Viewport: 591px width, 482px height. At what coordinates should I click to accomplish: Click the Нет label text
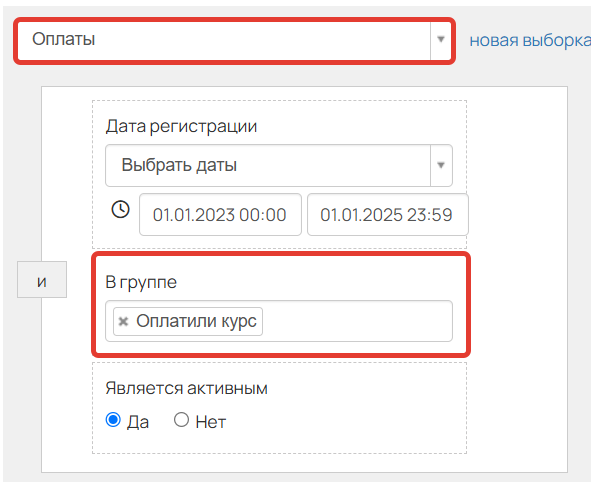(211, 422)
